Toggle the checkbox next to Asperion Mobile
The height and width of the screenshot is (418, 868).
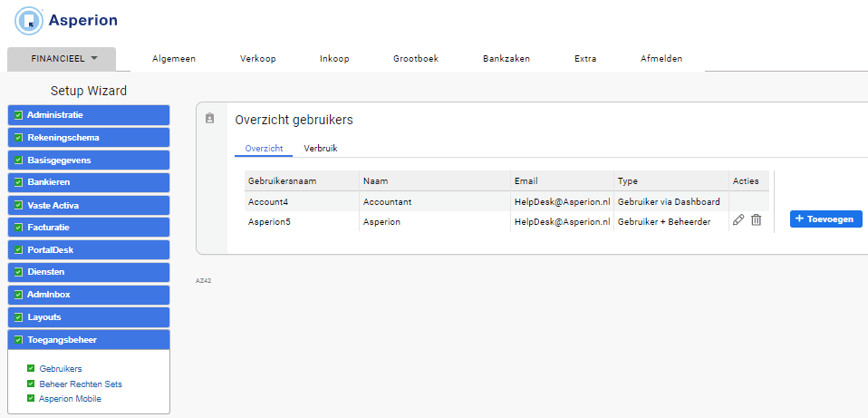coord(31,398)
